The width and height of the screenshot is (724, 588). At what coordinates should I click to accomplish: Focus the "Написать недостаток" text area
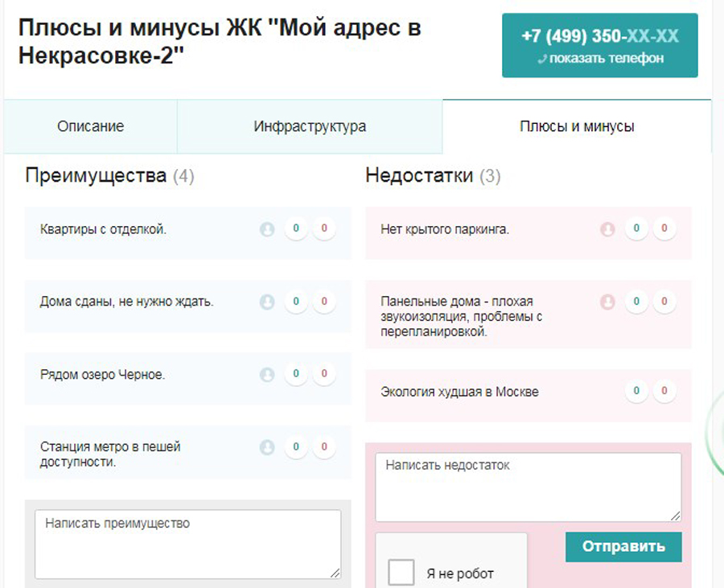point(529,487)
